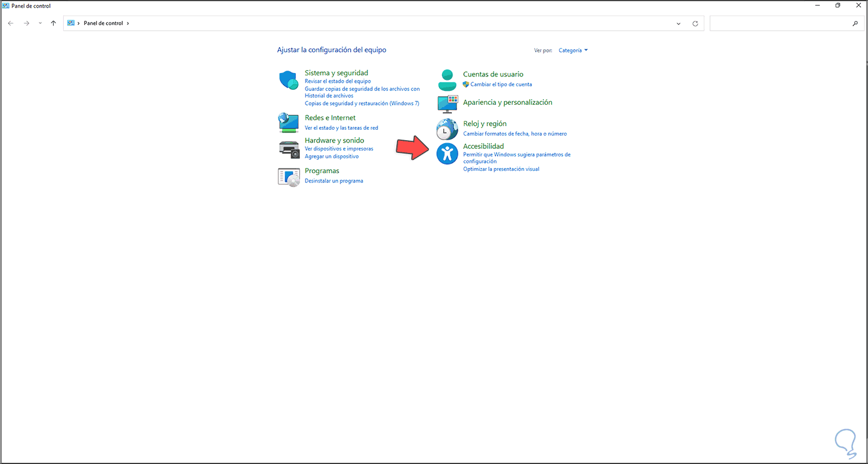The image size is (868, 464).
Task: Click the Apariencia y personalización monitor icon
Action: click(x=447, y=104)
